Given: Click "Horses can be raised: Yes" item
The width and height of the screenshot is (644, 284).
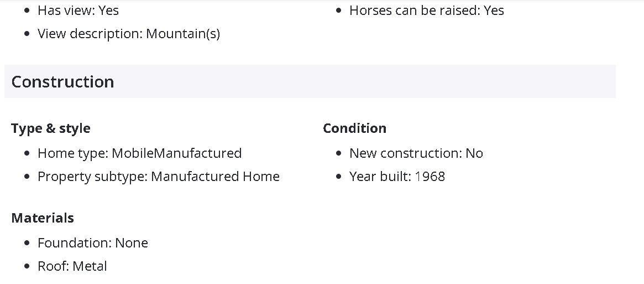Looking at the screenshot, I should coord(426,11).
